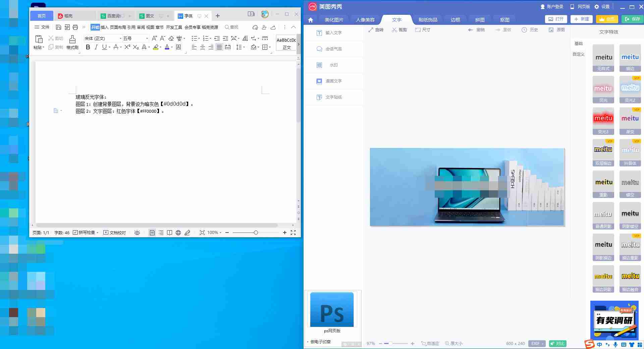Screen dimensions: 644x349
Task: Click the superscript icon in WPS toolbar
Action: [x=126, y=47]
